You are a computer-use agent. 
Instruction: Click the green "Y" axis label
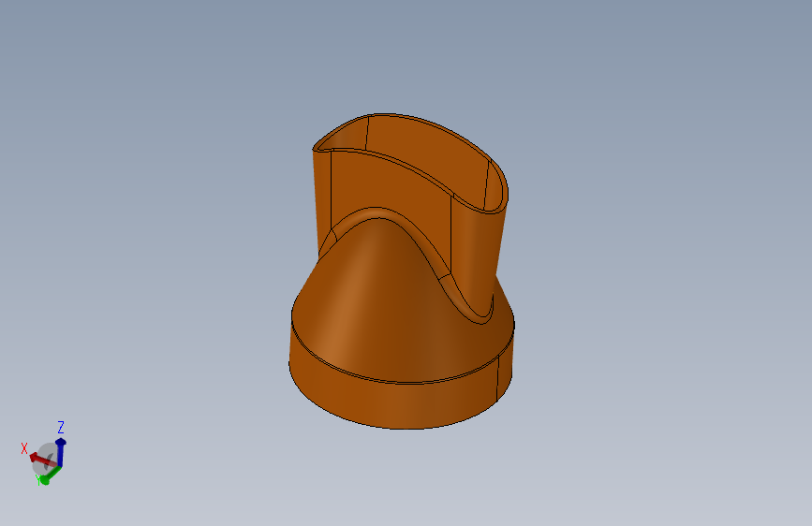(37, 480)
